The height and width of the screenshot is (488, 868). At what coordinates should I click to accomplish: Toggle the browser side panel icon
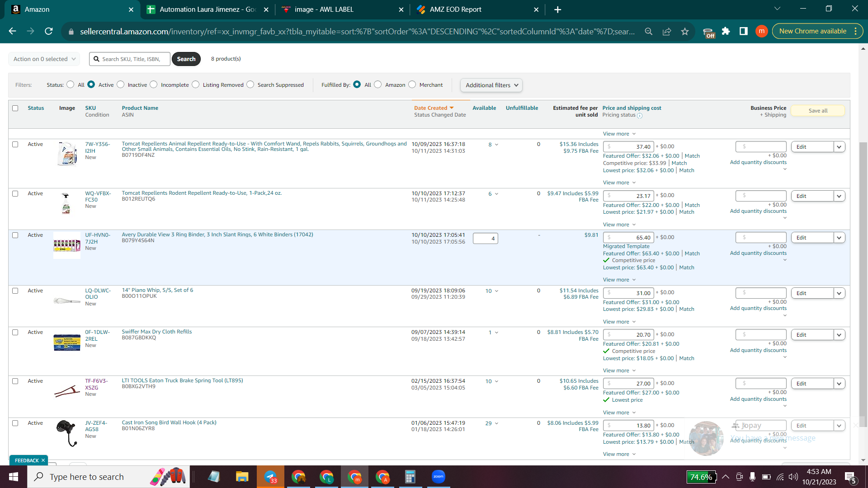tap(744, 31)
